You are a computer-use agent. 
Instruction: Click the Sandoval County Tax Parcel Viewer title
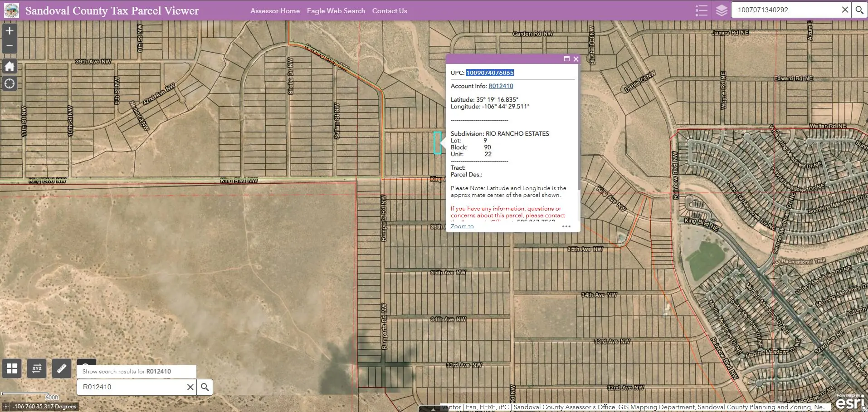coord(112,11)
